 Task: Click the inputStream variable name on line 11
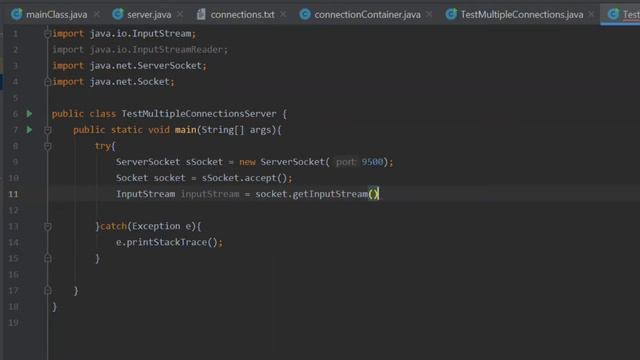210,194
